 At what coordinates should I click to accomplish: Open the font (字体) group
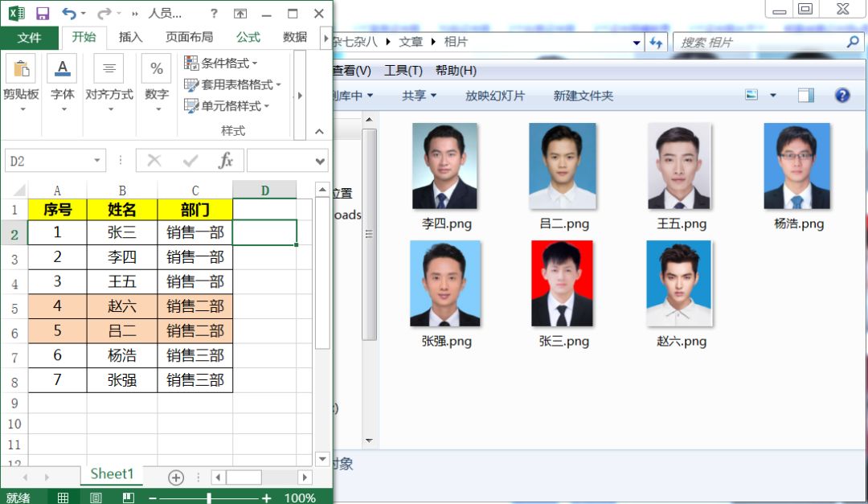pyautogui.click(x=63, y=83)
